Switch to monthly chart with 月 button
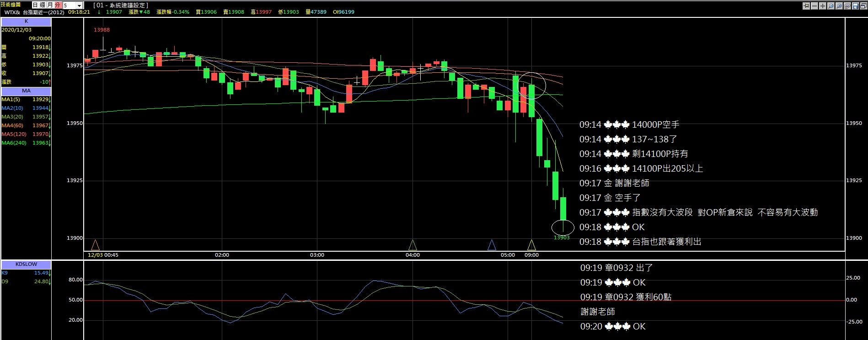The height and width of the screenshot is (340, 868). (50, 5)
